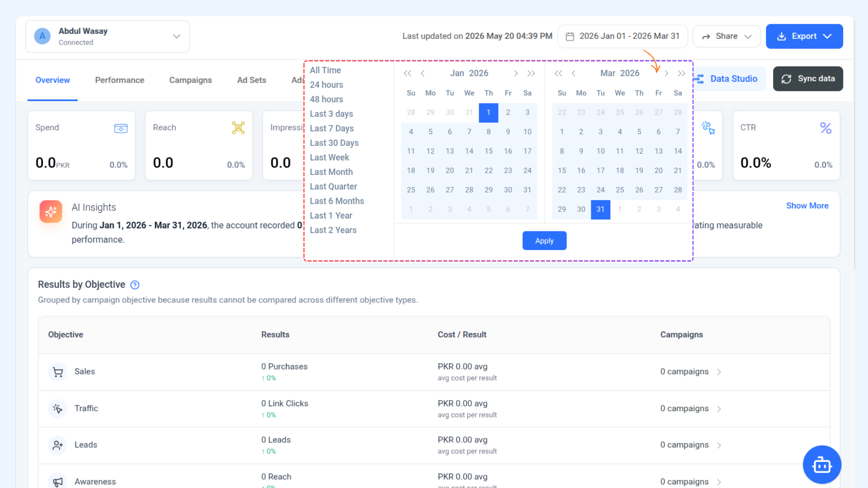Switch to the Performance tab
The height and width of the screenshot is (488, 868).
point(120,80)
